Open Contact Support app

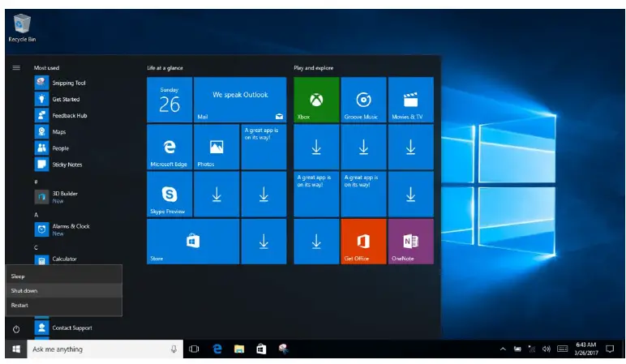63,328
